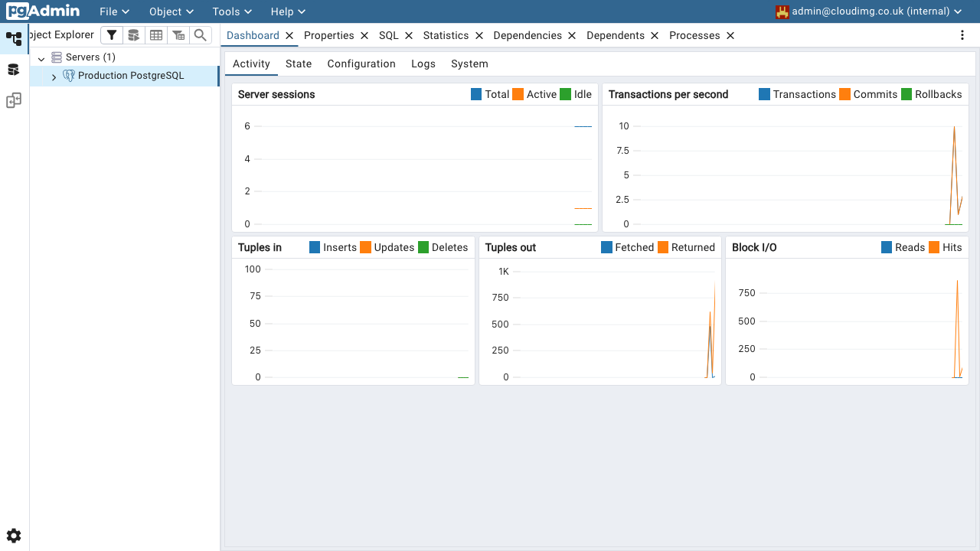This screenshot has height=551, width=980.
Task: Toggle the Rollbacks series legend entry
Action: 931,94
